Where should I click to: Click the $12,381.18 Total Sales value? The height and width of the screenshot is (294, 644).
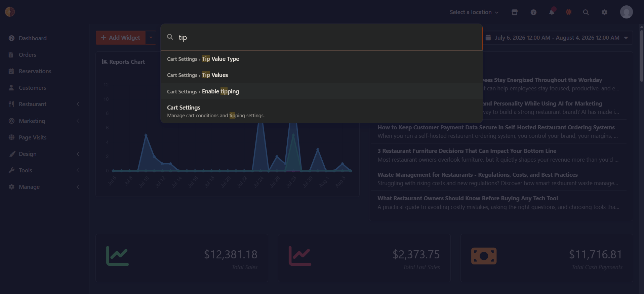coord(231,254)
